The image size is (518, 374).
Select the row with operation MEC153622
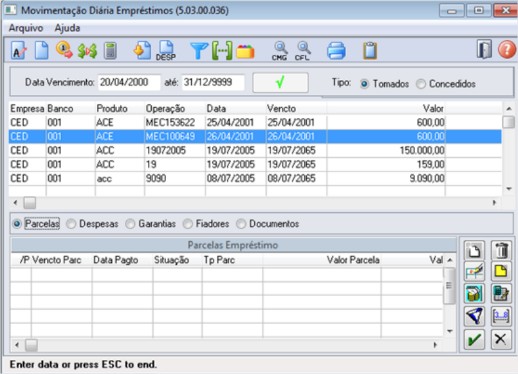(x=255, y=123)
